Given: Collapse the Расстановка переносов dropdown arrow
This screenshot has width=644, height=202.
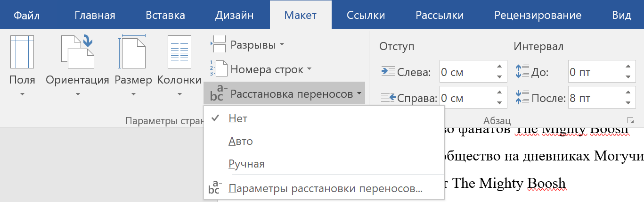Looking at the screenshot, I should coord(359,94).
